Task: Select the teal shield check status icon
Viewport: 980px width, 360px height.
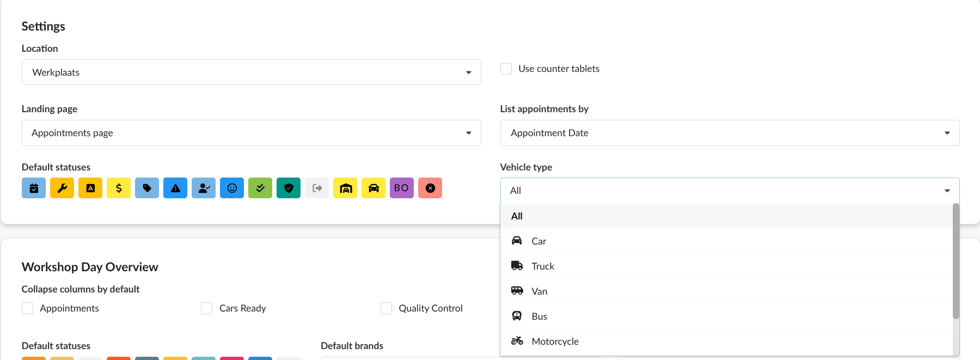Action: click(x=289, y=188)
